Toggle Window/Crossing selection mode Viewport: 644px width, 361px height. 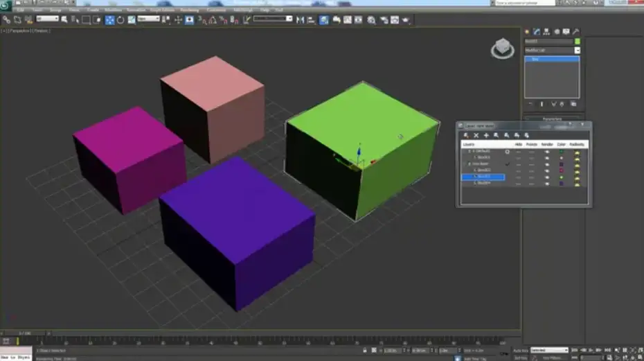pos(97,19)
